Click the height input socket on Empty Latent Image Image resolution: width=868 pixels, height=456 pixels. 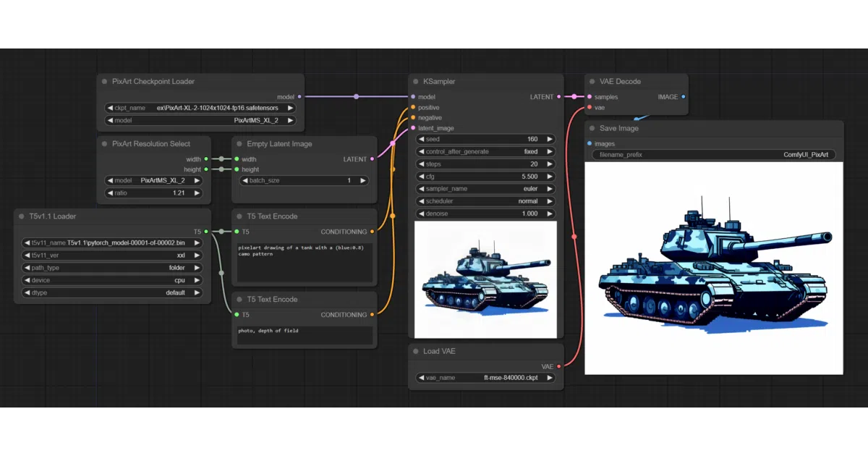click(237, 169)
